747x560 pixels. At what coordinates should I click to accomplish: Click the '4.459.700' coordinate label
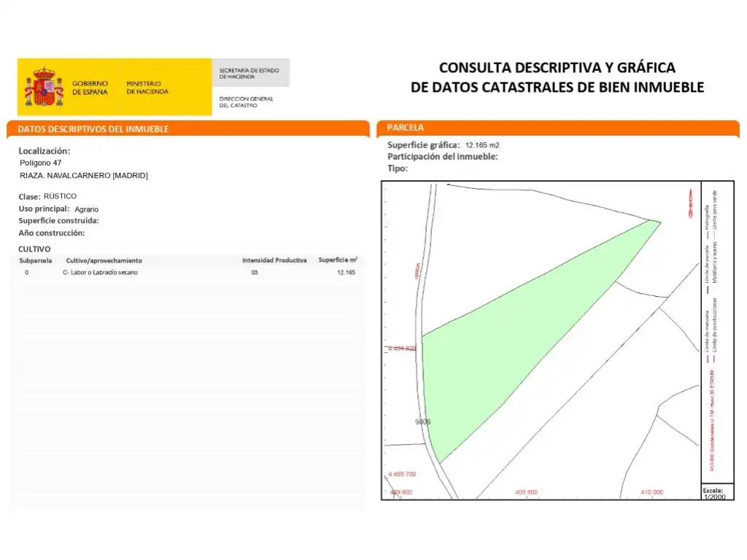[x=402, y=474]
